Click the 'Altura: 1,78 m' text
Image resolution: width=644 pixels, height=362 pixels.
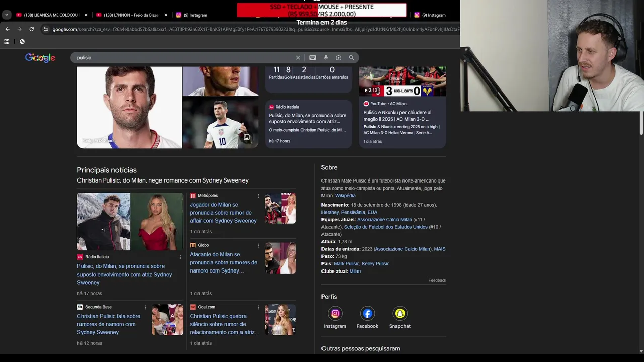337,242
